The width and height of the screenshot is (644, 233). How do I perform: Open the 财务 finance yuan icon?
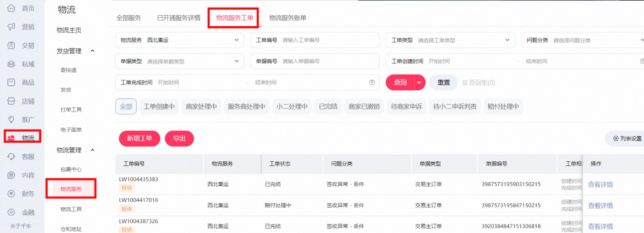[11, 194]
